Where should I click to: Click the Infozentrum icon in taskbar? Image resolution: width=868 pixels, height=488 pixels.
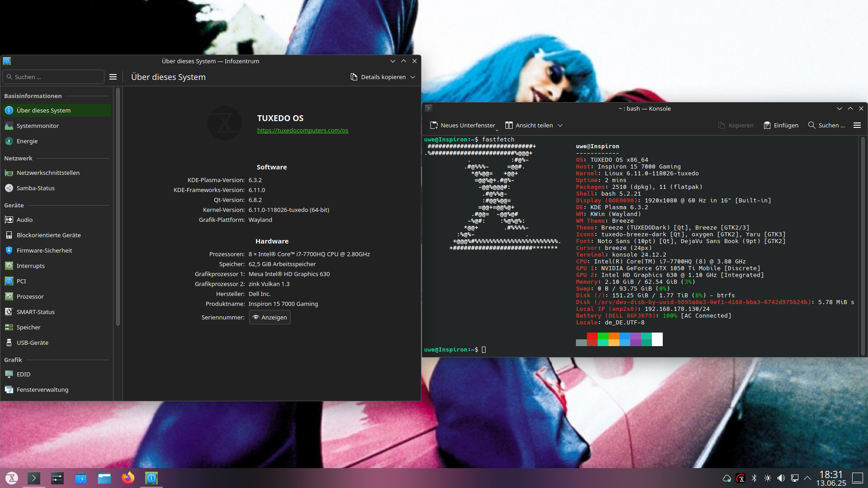[x=151, y=478]
